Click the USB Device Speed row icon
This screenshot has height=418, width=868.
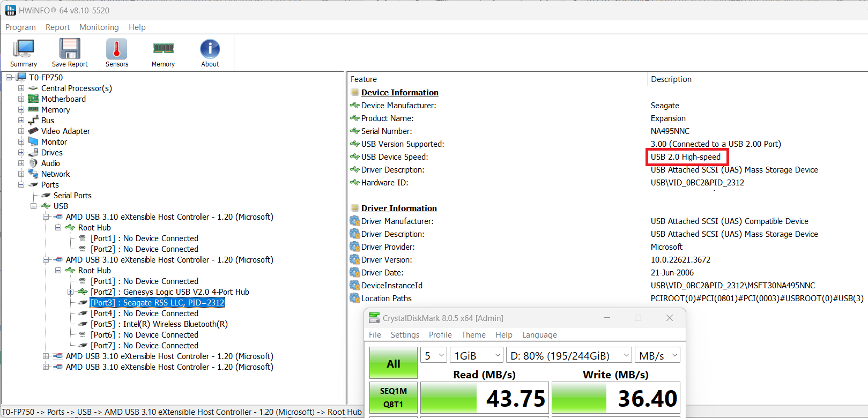[x=354, y=156]
